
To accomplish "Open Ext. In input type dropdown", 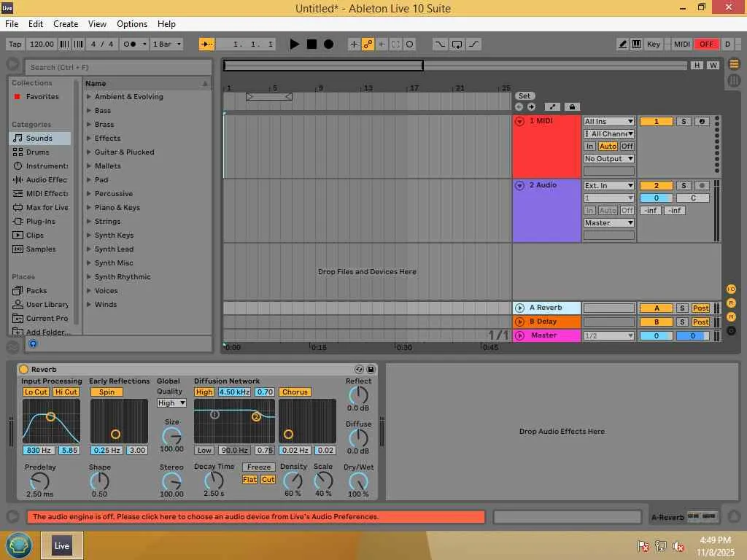I will coord(609,185).
